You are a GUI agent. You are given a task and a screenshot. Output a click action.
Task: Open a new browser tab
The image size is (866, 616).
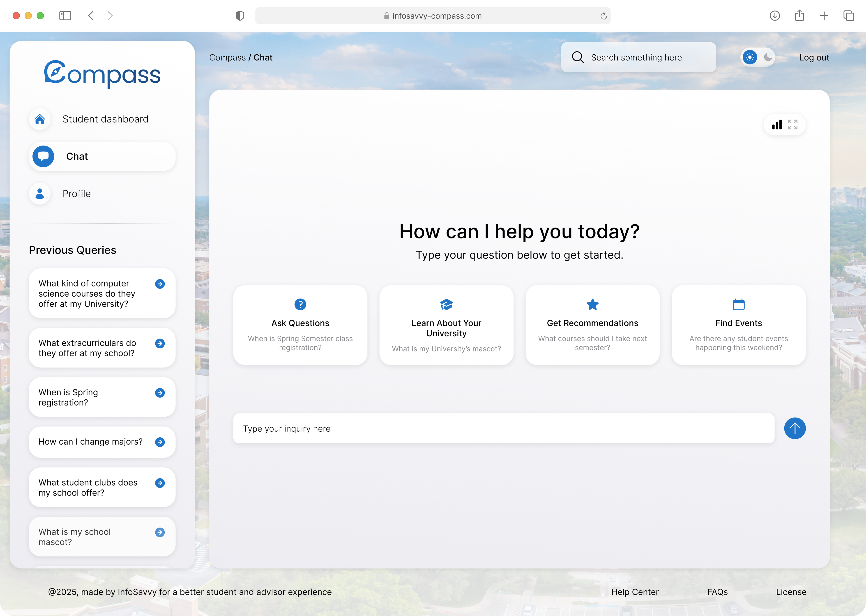tap(824, 16)
